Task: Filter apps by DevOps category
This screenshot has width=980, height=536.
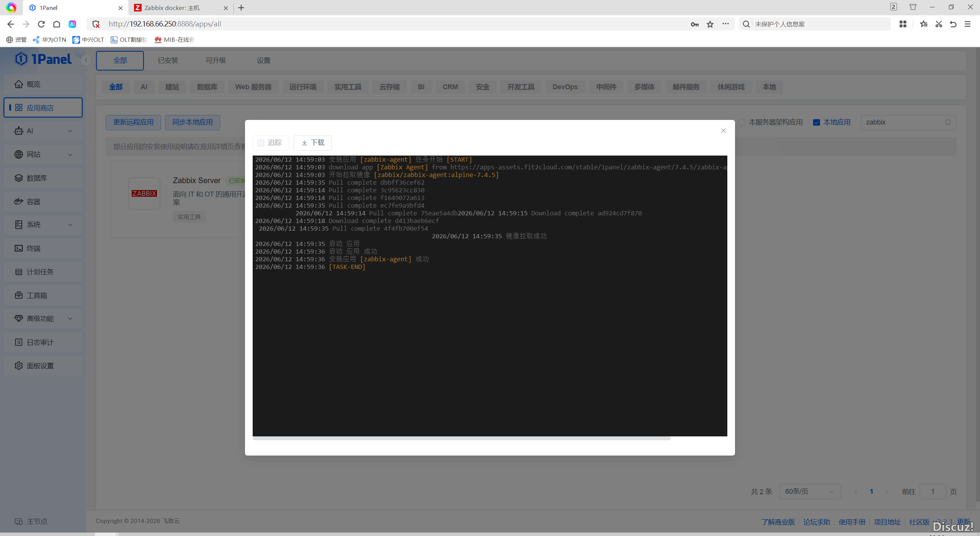Action: point(565,87)
